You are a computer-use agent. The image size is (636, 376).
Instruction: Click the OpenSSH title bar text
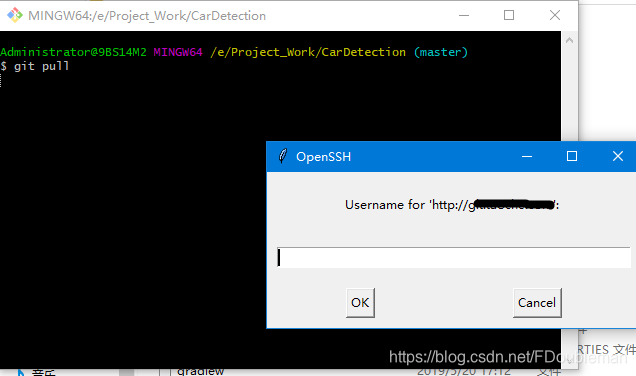click(323, 157)
